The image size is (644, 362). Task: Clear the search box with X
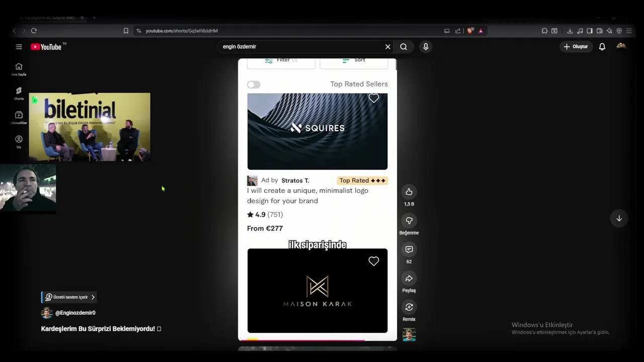(388, 47)
